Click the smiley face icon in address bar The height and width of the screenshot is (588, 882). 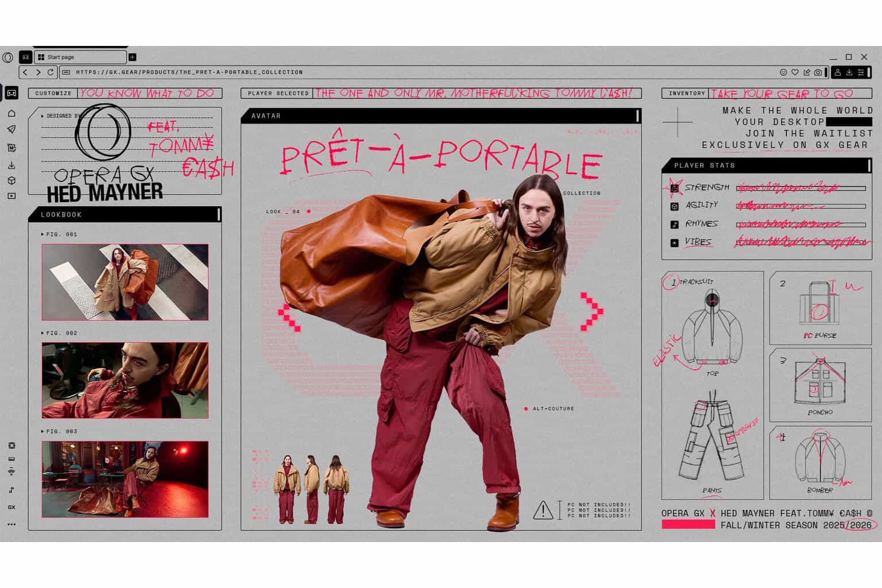coord(783,72)
